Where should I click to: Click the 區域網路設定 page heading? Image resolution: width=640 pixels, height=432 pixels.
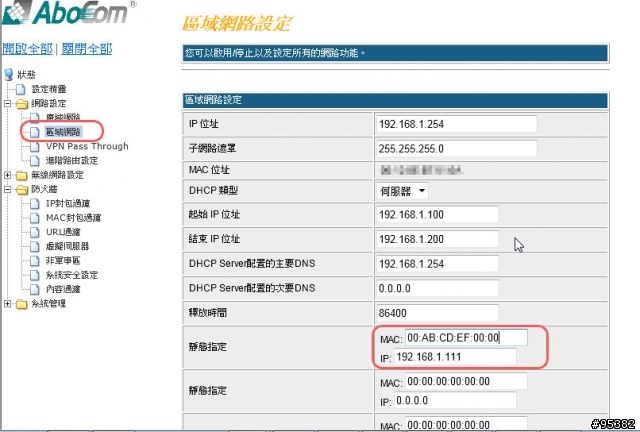[236, 23]
